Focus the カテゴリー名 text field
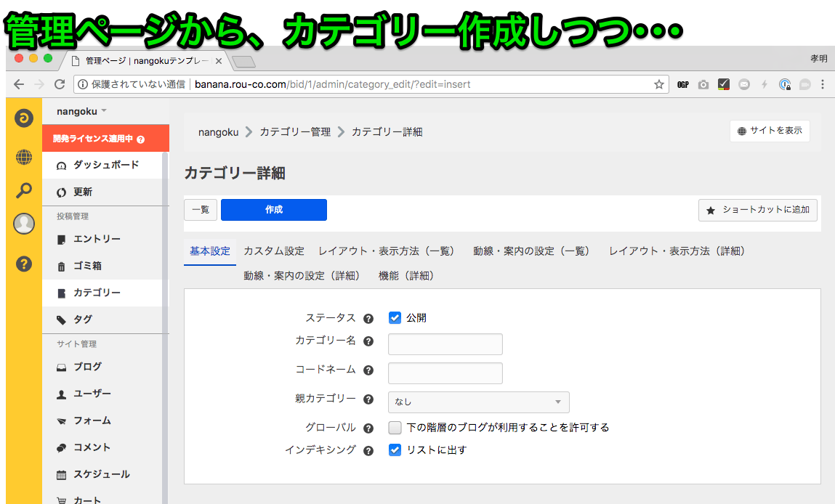The width and height of the screenshot is (835, 504). click(x=445, y=344)
